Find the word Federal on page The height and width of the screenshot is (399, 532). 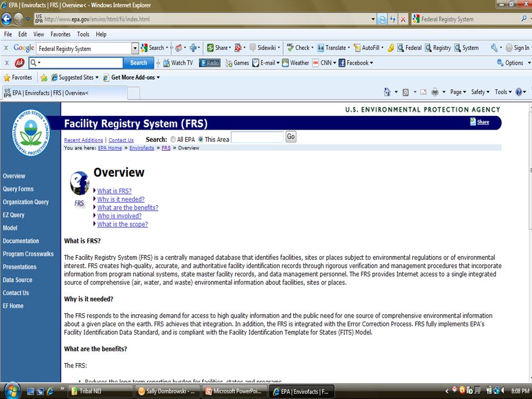(410, 48)
